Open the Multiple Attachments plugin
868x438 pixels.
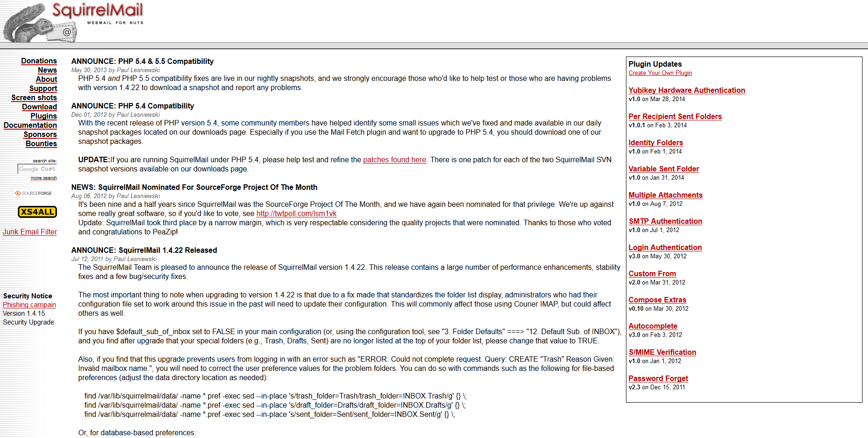[665, 195]
